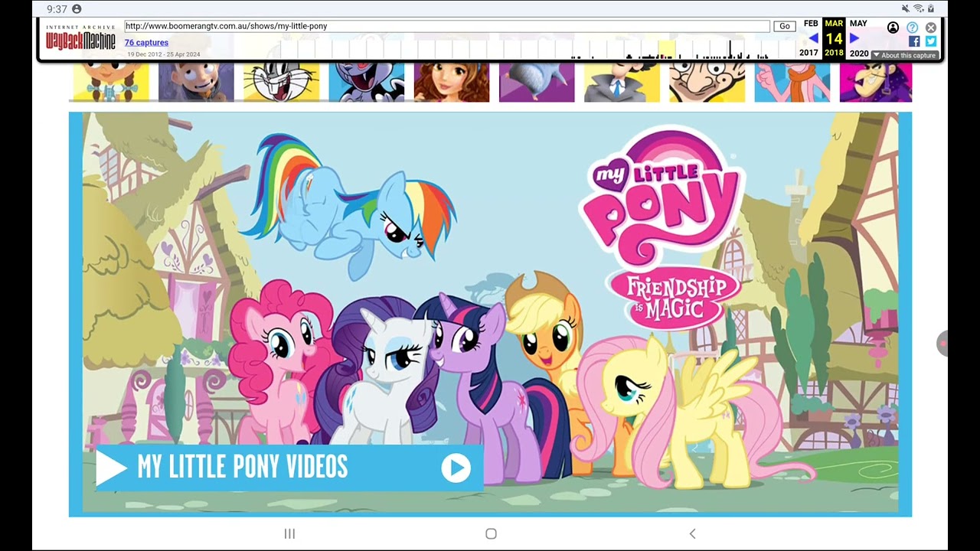Click the Wayback URL input field
Viewport: 980px width, 551px height.
tap(447, 26)
